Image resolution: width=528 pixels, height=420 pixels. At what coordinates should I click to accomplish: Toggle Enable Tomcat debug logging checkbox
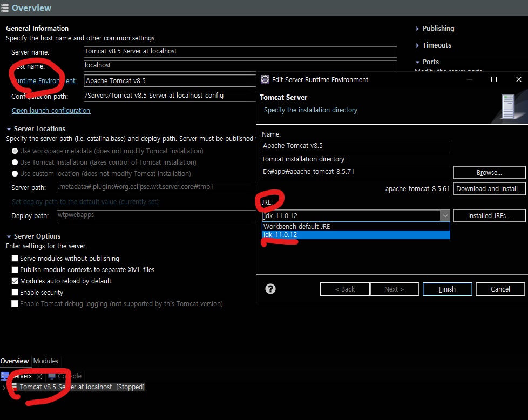pos(15,304)
